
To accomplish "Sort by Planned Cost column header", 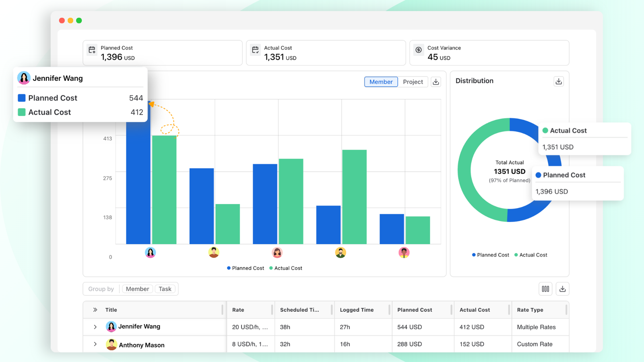I will click(415, 310).
